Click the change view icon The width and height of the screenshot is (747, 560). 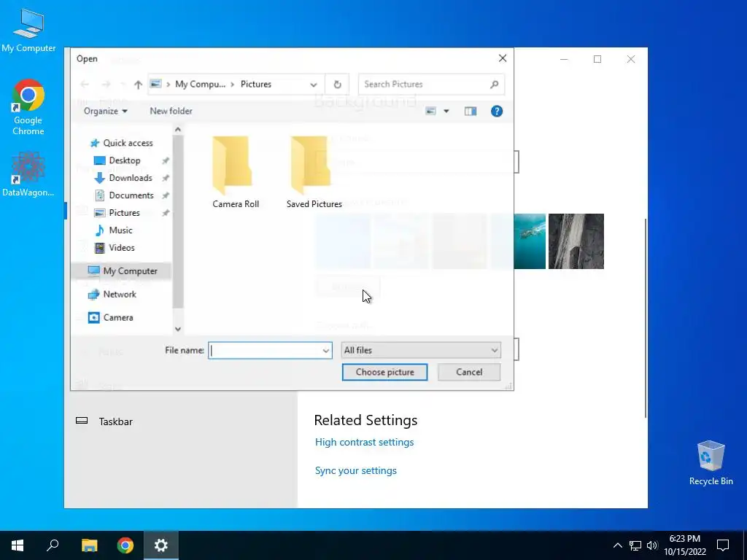pyautogui.click(x=430, y=111)
